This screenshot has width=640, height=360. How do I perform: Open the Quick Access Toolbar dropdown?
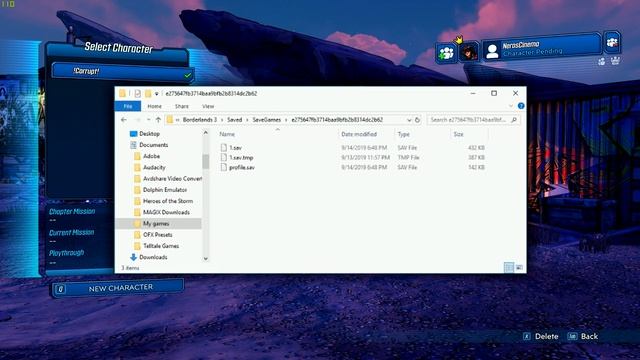(x=156, y=94)
